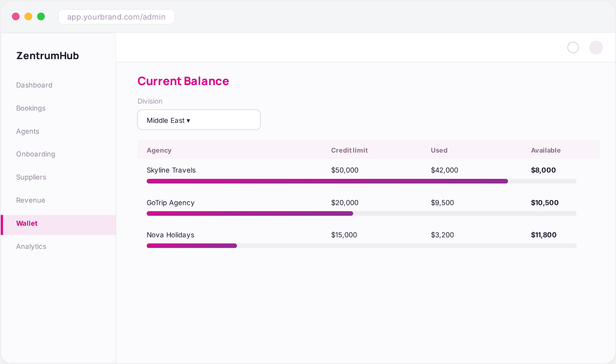Click the yellow minimize window button
Screen dimensions: 616x364
[x=28, y=16]
